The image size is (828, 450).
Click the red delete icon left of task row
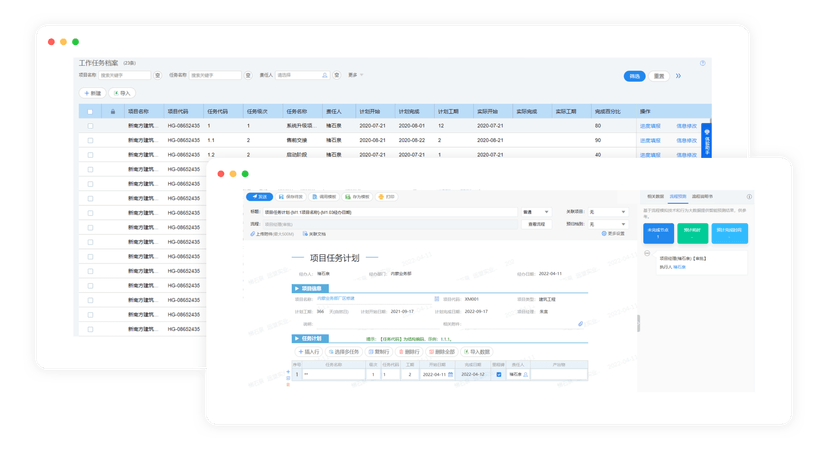[288, 385]
